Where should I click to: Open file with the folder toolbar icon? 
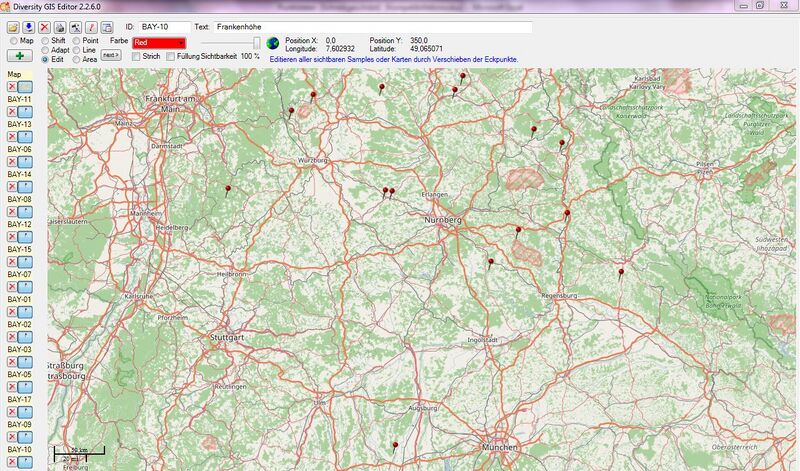click(13, 28)
